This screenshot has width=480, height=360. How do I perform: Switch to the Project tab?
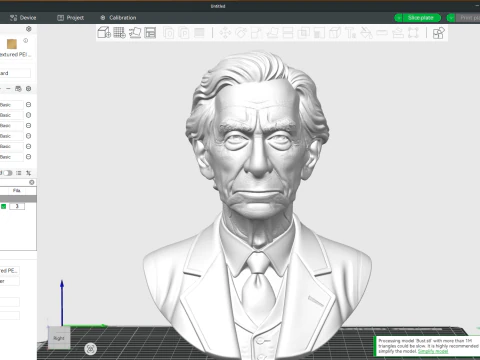tap(70, 18)
